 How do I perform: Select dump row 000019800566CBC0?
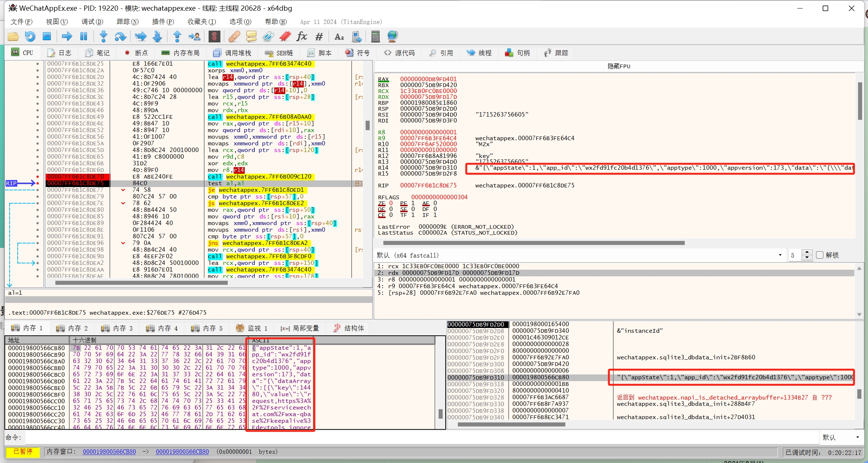(220, 374)
